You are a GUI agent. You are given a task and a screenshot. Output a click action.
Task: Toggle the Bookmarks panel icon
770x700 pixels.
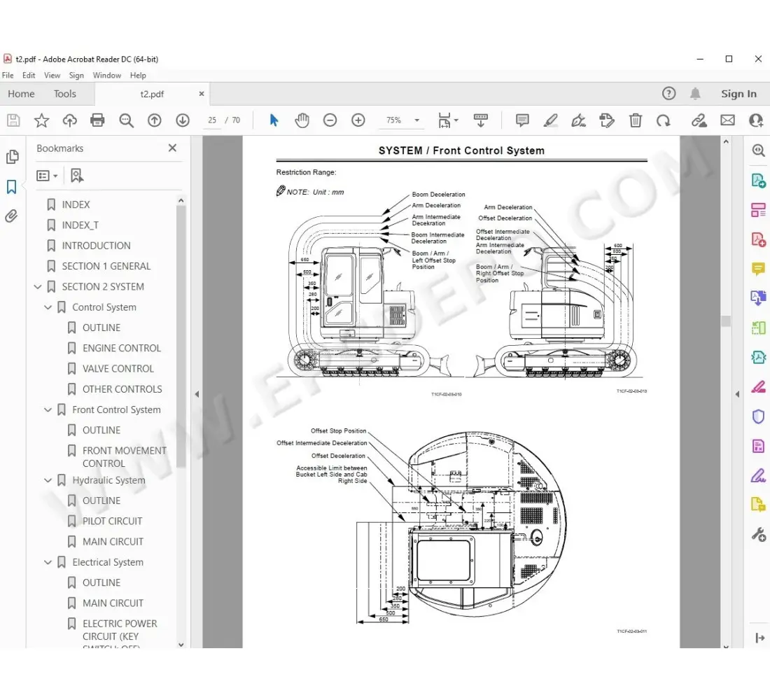click(12, 187)
